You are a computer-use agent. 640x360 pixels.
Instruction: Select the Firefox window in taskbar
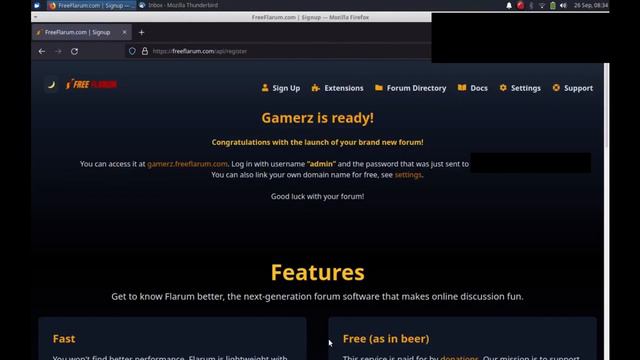pos(92,5)
